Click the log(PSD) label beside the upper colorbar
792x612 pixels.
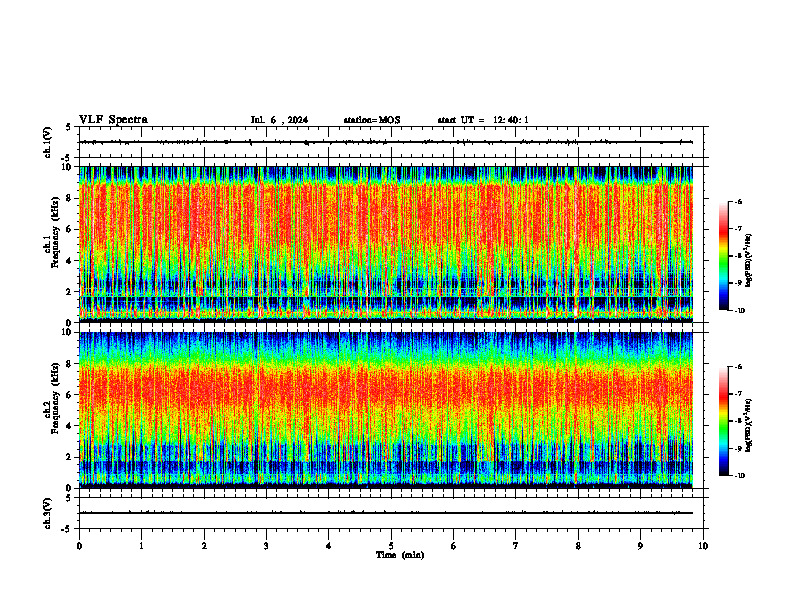tap(749, 261)
